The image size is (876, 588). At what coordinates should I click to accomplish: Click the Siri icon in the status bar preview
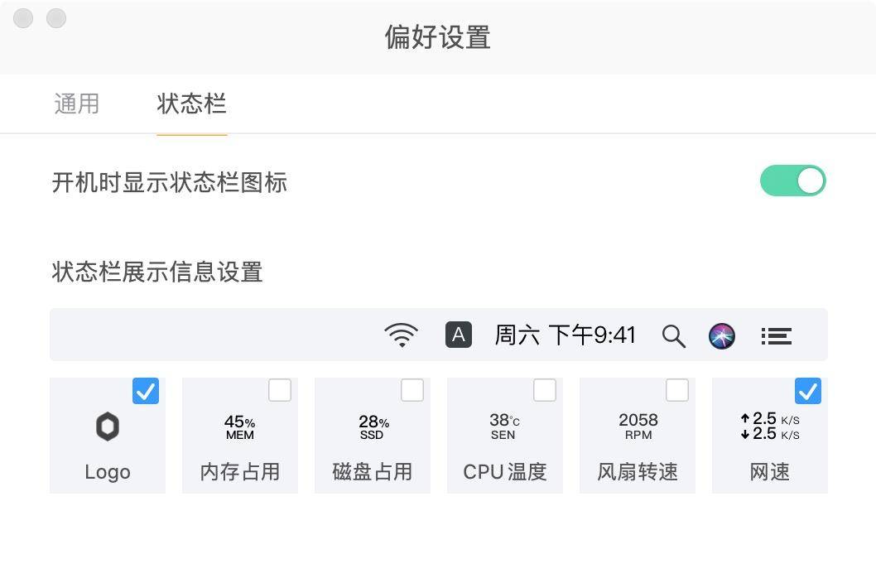721,335
